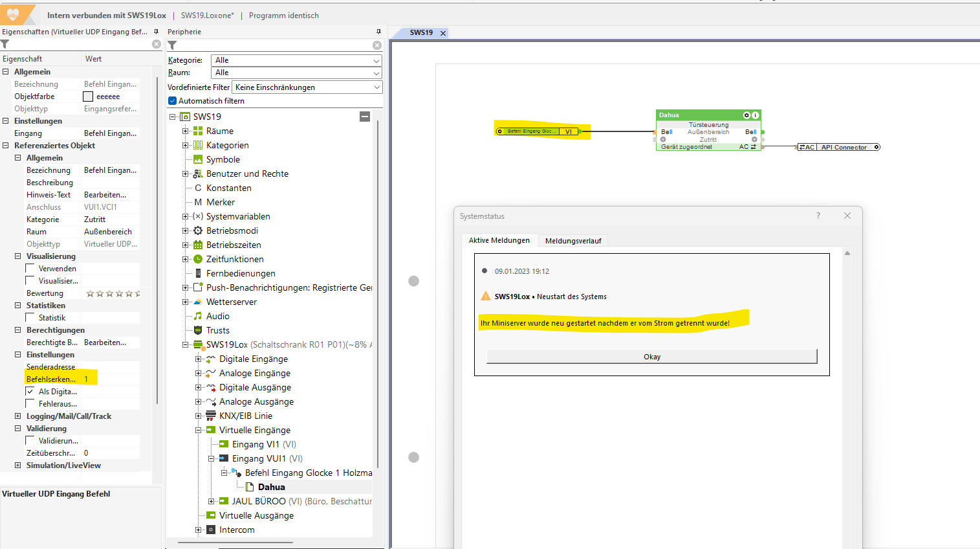The height and width of the screenshot is (549, 980).
Task: Expand the Digitale Eingänge tree node
Action: 198,359
